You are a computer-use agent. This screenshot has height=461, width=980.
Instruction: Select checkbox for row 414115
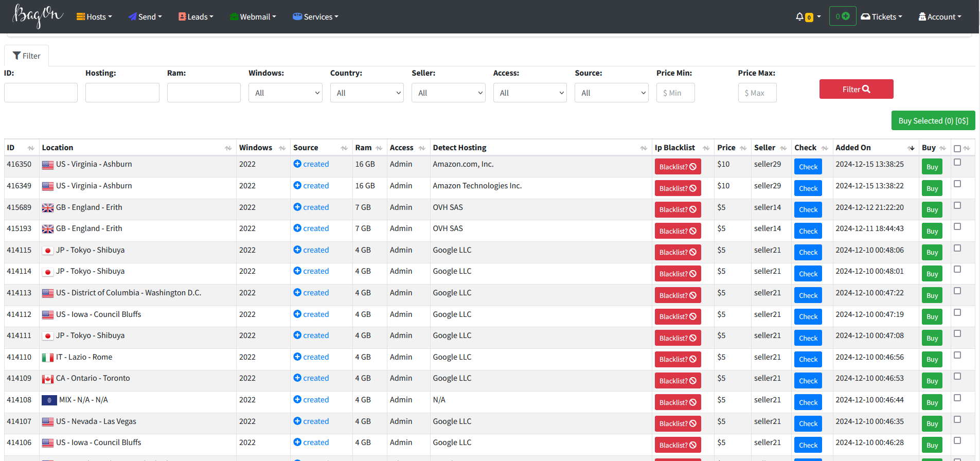coord(957,248)
